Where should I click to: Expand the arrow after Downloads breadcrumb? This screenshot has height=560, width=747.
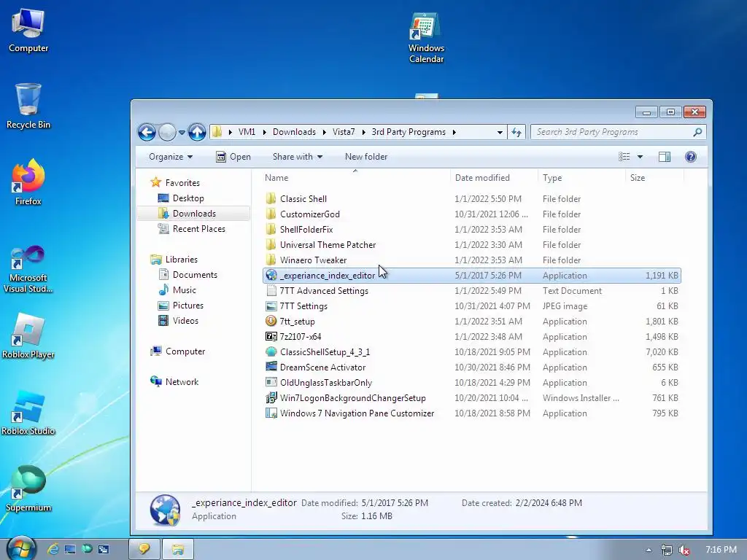click(x=324, y=133)
